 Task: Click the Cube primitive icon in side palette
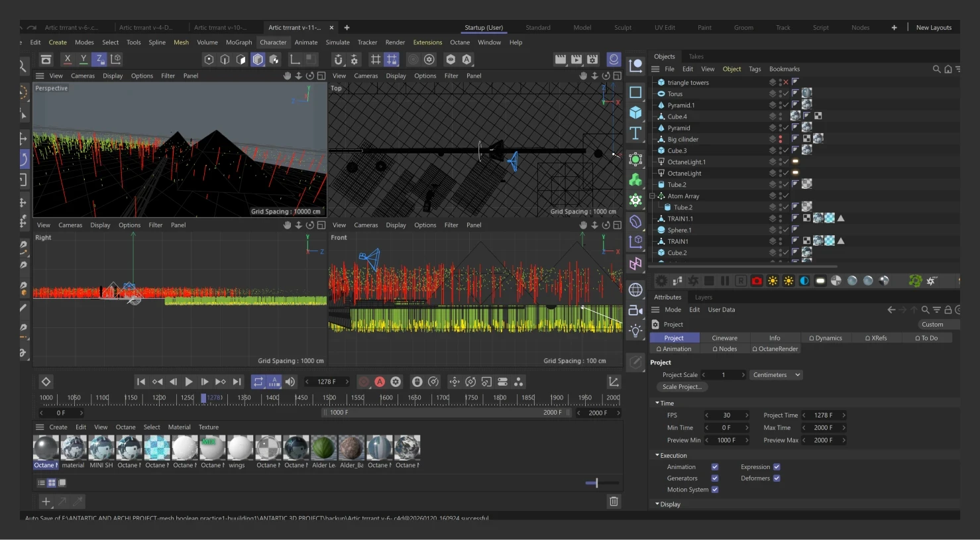coord(635,113)
